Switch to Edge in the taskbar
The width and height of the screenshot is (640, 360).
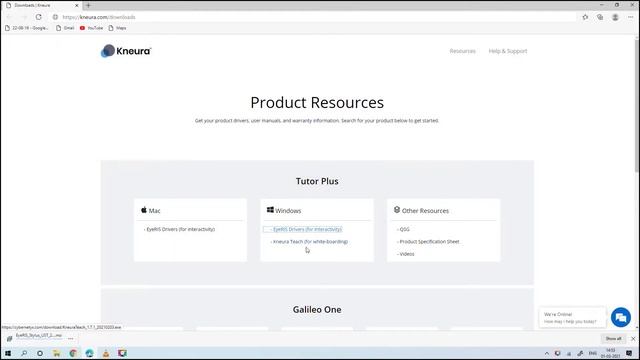tap(89, 353)
